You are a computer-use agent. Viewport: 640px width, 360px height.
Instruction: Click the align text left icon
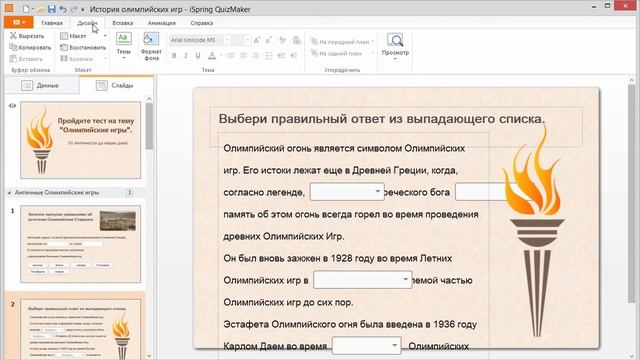pos(231,56)
